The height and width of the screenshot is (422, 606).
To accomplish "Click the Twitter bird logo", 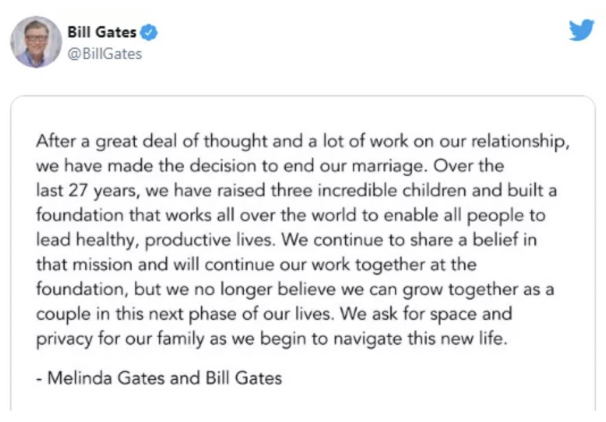I will pos(581,29).
